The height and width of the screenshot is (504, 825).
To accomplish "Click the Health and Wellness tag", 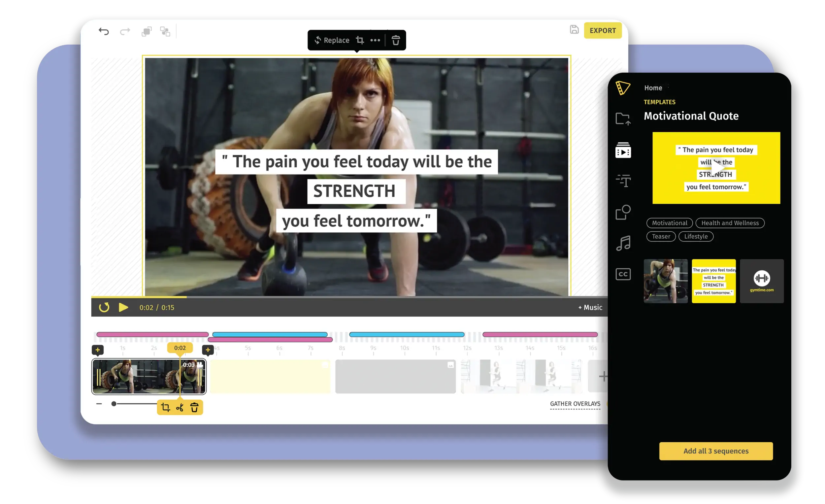I will (x=730, y=222).
